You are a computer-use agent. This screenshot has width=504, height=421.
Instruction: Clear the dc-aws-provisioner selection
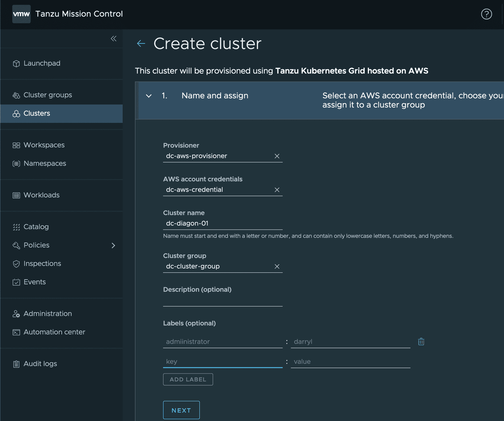click(277, 156)
